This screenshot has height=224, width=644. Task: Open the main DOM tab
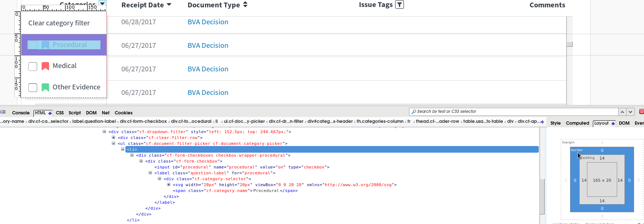pos(91,113)
